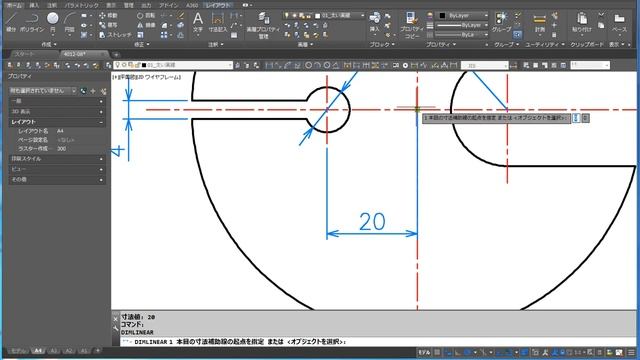Toggle dynamic input vertical option box on tooltip
640x360 pixels.
[x=576, y=118]
